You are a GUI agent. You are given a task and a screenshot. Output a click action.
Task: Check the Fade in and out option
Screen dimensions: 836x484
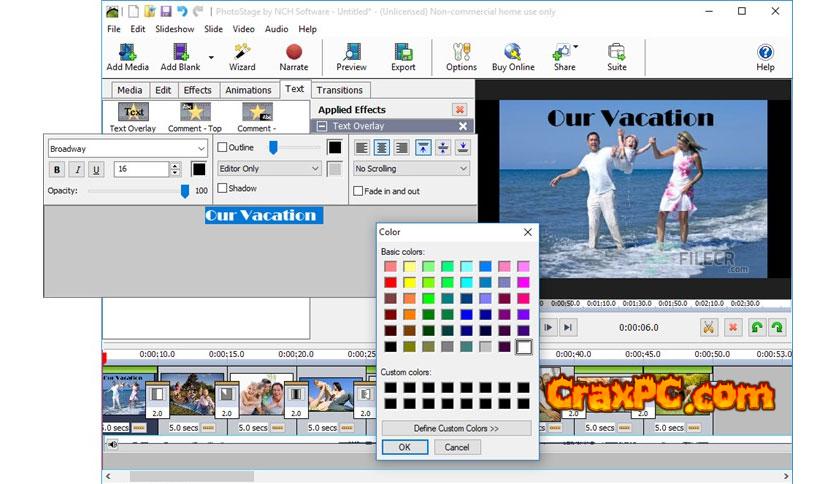point(360,191)
